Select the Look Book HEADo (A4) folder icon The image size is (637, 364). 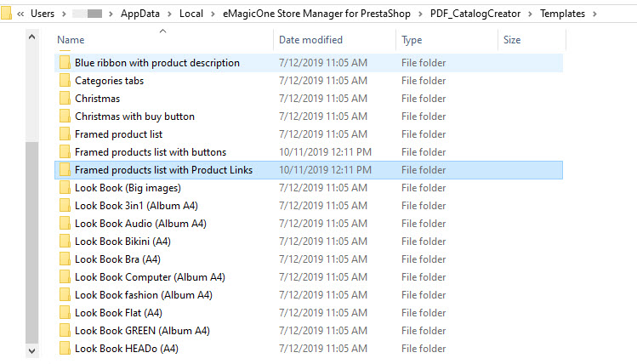click(x=65, y=349)
